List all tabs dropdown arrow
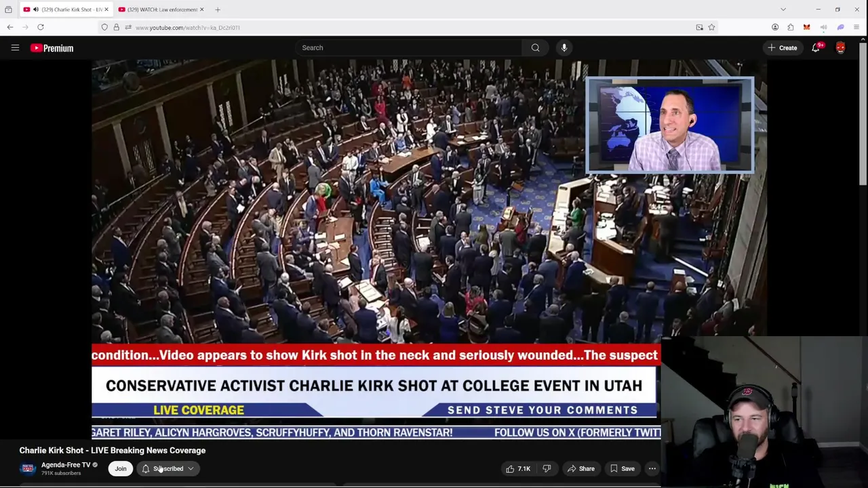The image size is (868, 488). (x=783, y=9)
